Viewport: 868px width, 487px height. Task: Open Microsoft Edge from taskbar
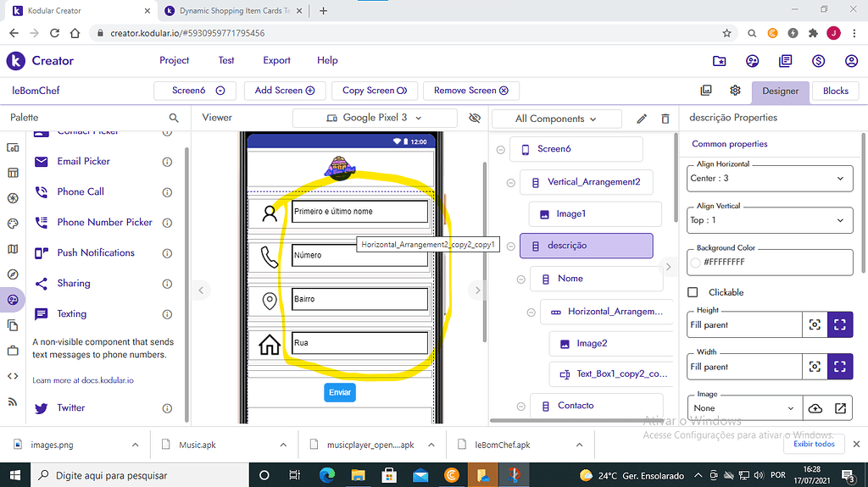point(327,475)
